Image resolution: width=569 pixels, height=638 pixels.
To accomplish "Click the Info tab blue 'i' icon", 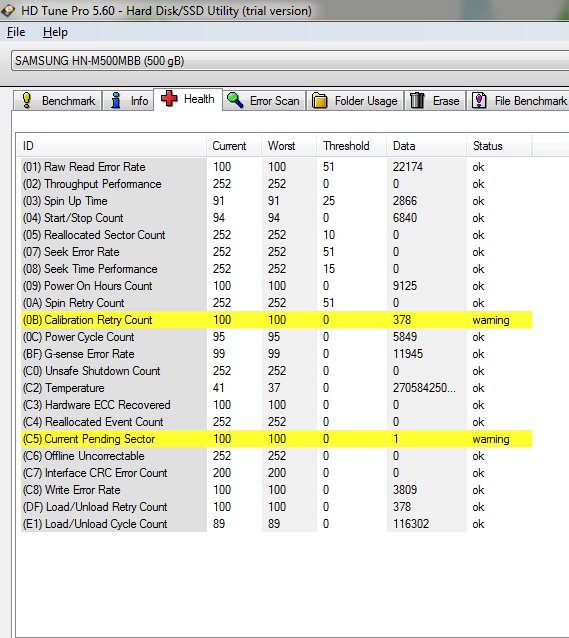I will [x=116, y=100].
